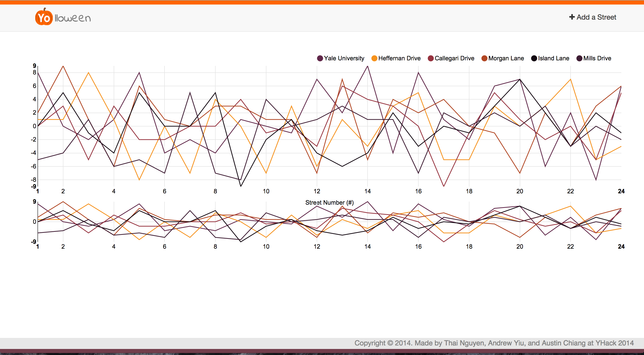
Task: Click the Morgan Lane legend text
Action: click(506, 58)
